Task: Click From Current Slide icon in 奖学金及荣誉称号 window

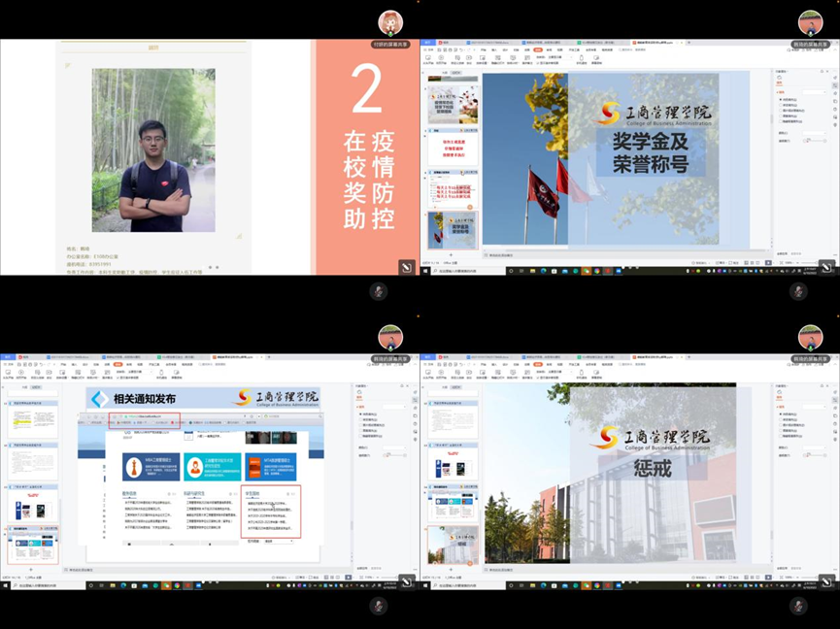Action: tap(441, 57)
